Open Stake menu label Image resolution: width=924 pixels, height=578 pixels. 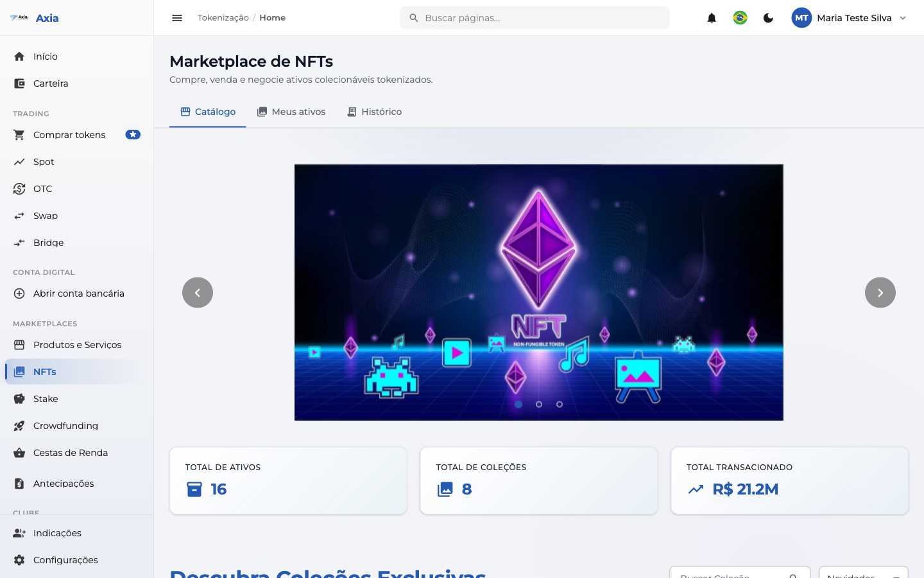pyautogui.click(x=46, y=399)
